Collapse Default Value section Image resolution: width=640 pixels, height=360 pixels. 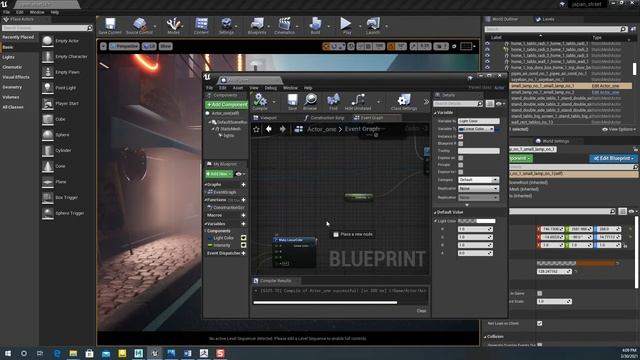(435, 212)
